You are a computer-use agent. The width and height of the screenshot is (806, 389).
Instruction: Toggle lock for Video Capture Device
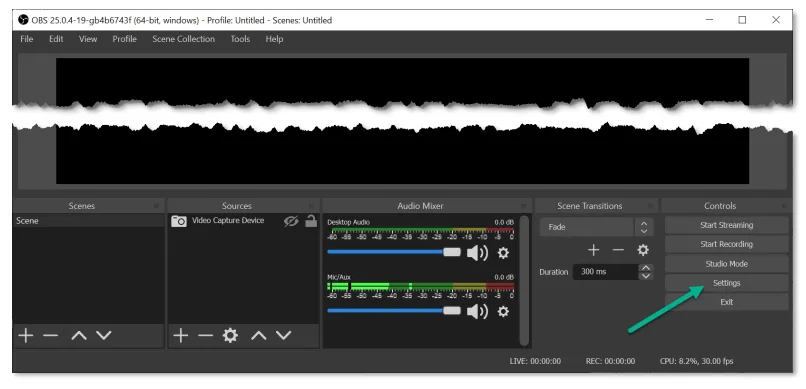point(311,221)
